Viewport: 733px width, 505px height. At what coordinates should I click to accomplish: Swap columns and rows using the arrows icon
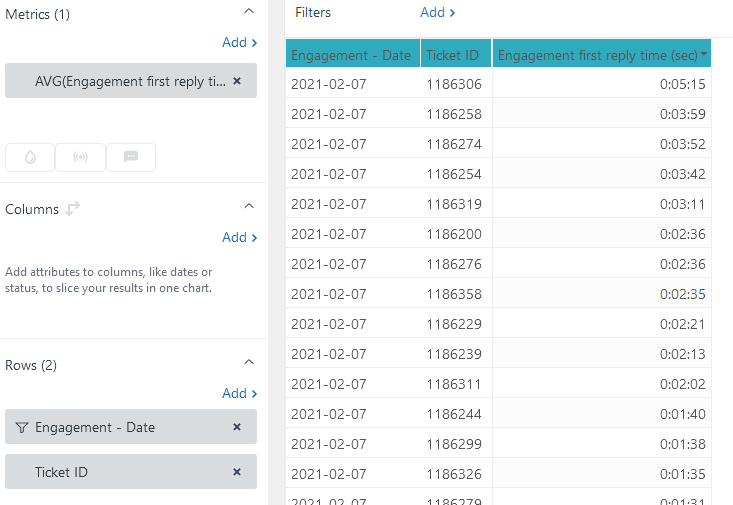pyautogui.click(x=73, y=209)
